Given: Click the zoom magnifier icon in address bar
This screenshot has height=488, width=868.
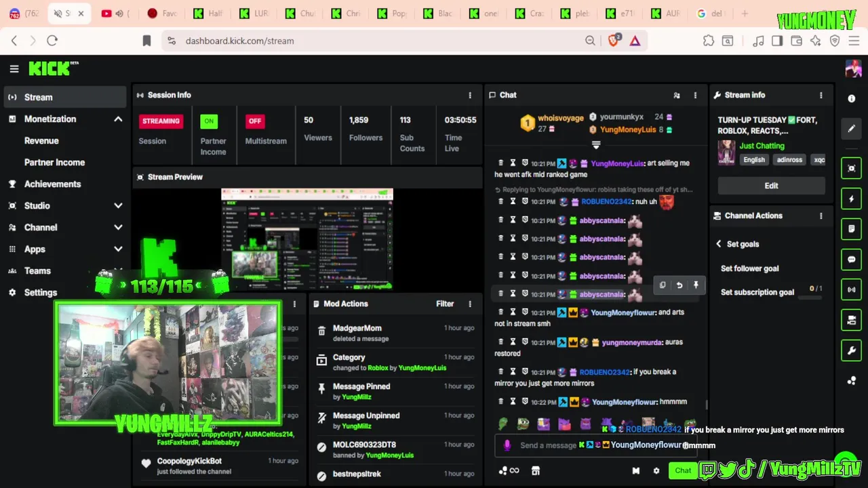Looking at the screenshot, I should tap(590, 41).
